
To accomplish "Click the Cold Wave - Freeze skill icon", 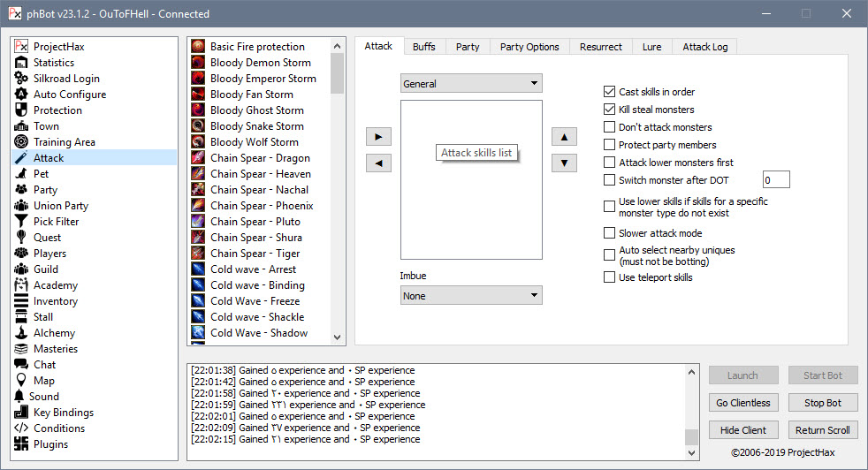I will 199,301.
